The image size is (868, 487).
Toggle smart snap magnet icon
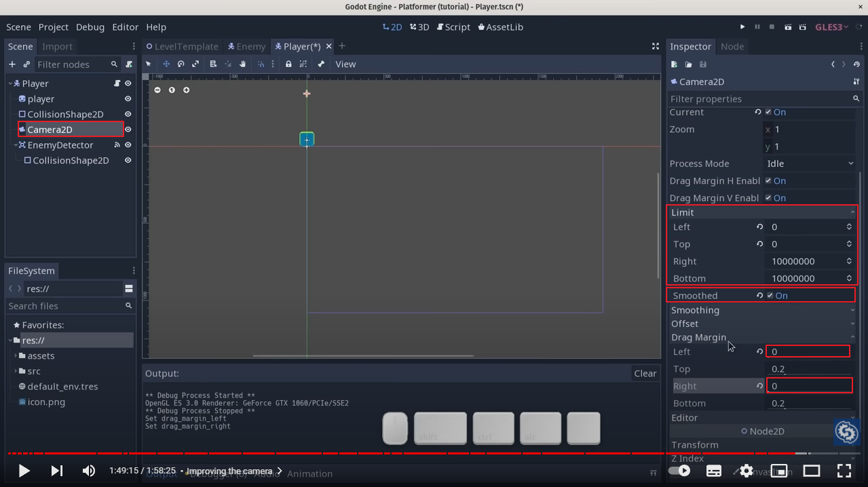[261, 64]
